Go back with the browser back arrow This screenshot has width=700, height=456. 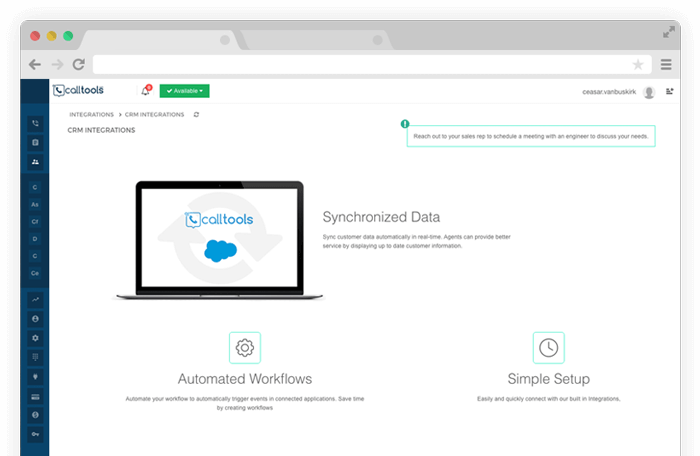tap(35, 65)
